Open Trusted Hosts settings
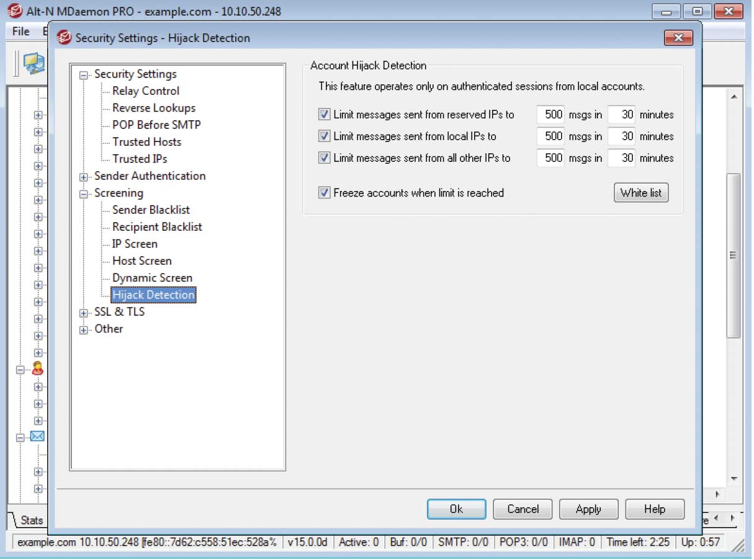754x560 pixels. (x=146, y=142)
